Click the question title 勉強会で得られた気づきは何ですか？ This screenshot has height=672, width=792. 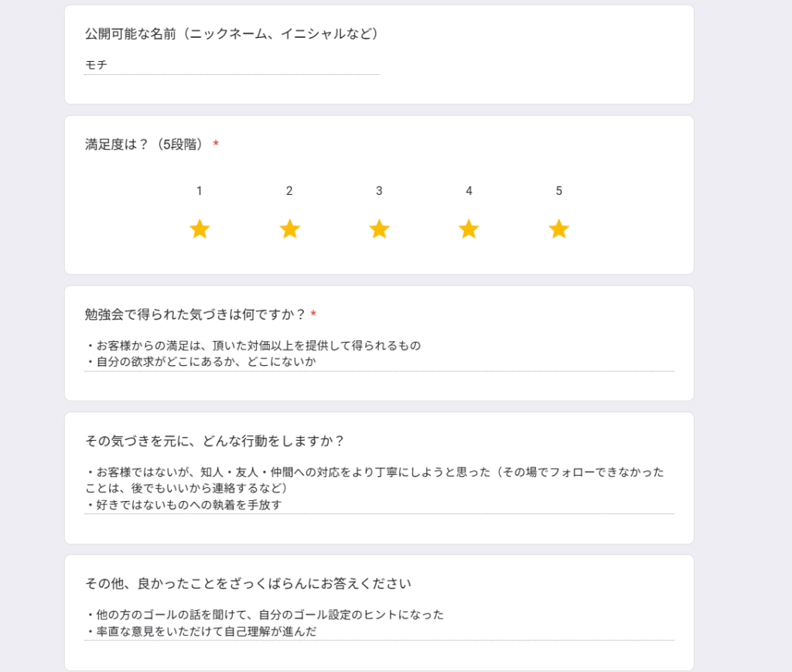tap(195, 315)
